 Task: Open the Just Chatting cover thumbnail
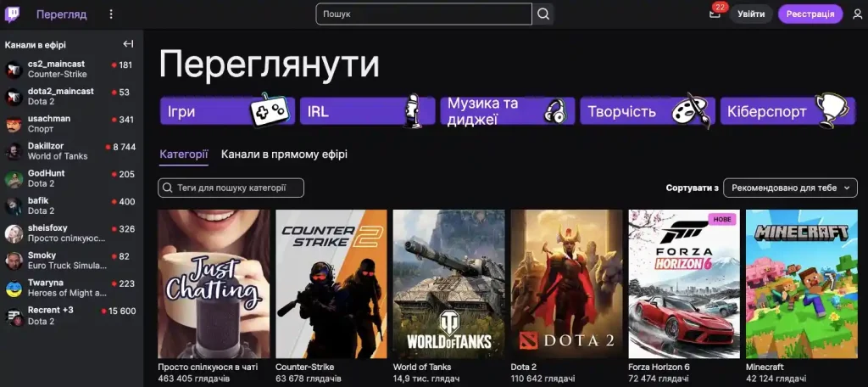click(x=214, y=283)
